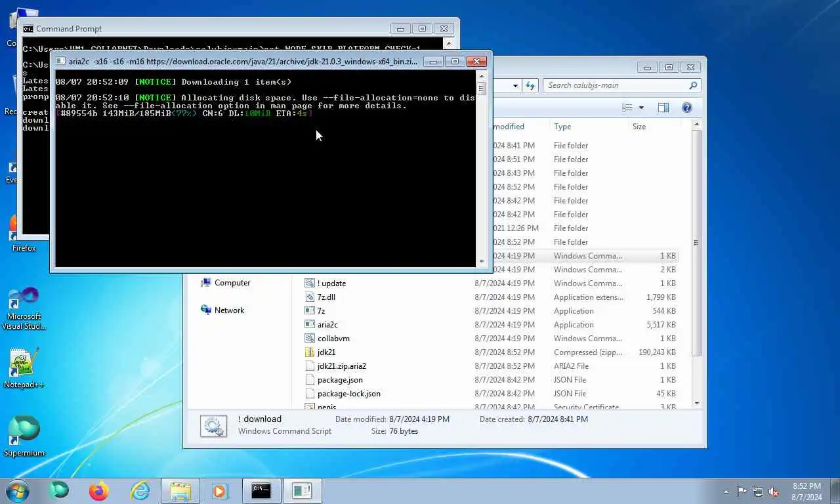Launch Internet Explorer from the taskbar

pos(140,491)
